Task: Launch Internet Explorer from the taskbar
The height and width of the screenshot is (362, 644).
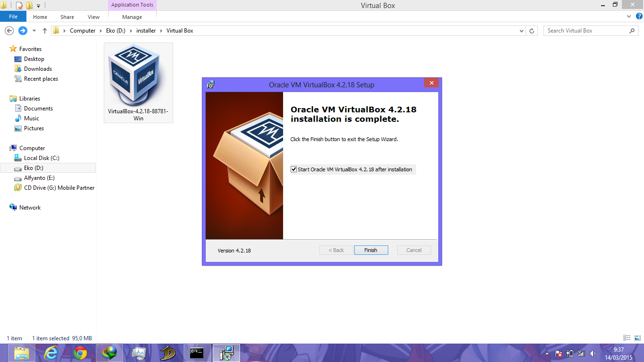Action: [51, 353]
